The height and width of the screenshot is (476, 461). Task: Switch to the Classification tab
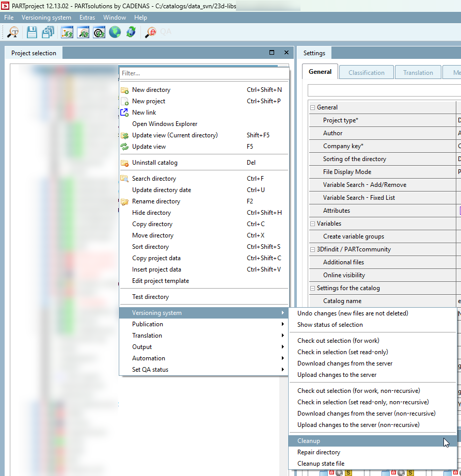(x=367, y=73)
